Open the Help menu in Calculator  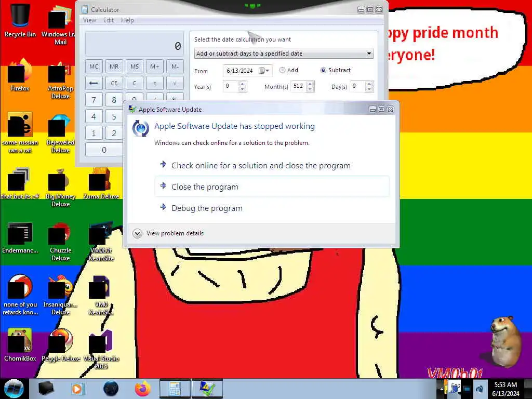[128, 20]
